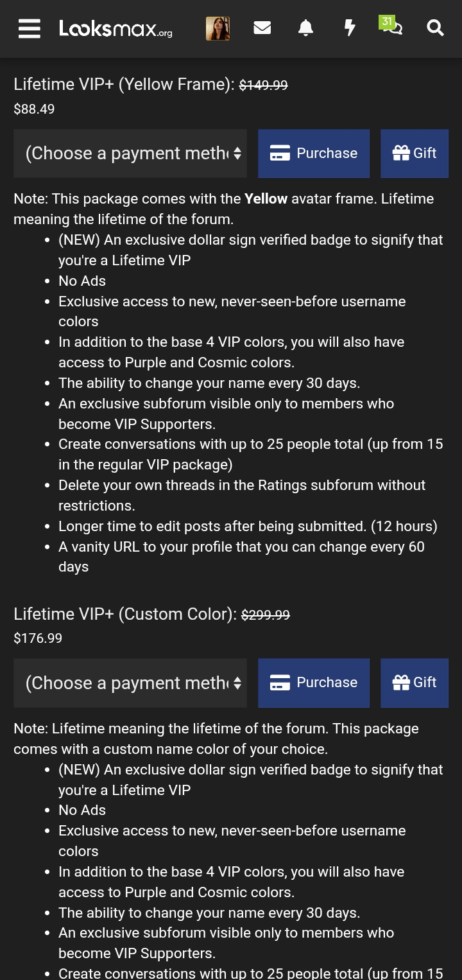Open the magnifying glass search icon
The height and width of the screenshot is (980, 462).
pyautogui.click(x=436, y=28)
